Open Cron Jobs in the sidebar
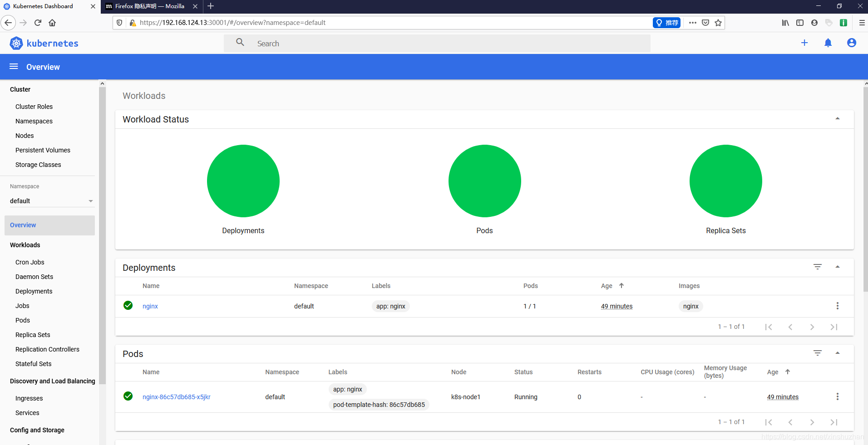The image size is (868, 445). [30, 262]
